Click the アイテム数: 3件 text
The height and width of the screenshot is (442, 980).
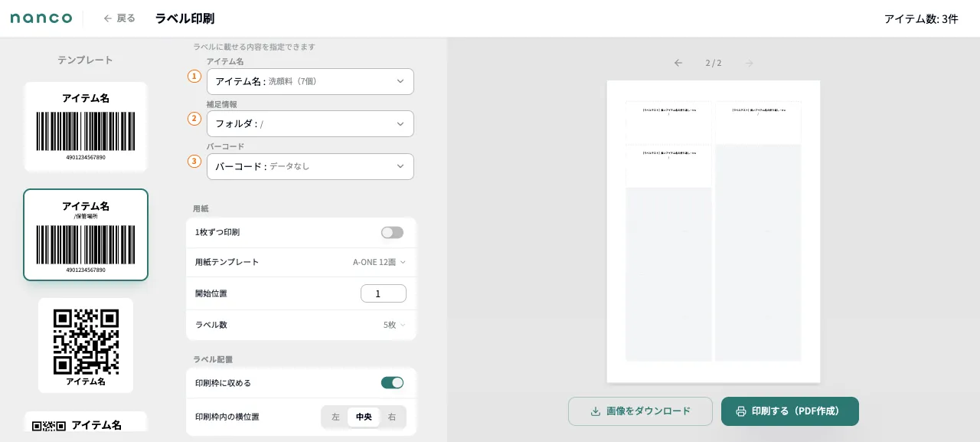(x=921, y=18)
